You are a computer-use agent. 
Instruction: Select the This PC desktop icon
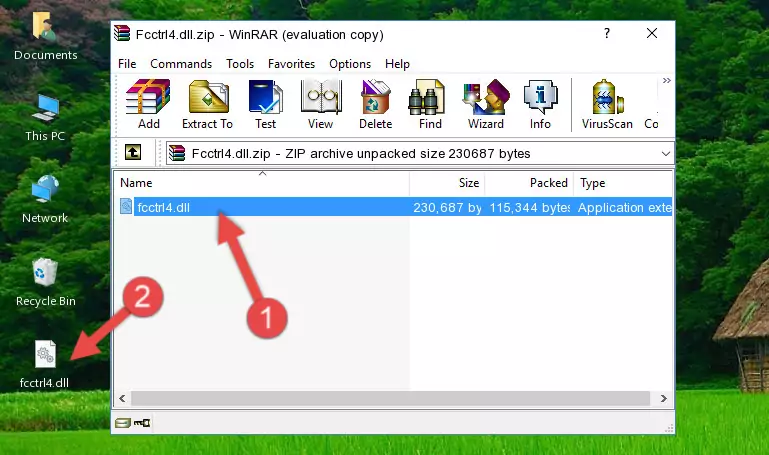tap(45, 118)
